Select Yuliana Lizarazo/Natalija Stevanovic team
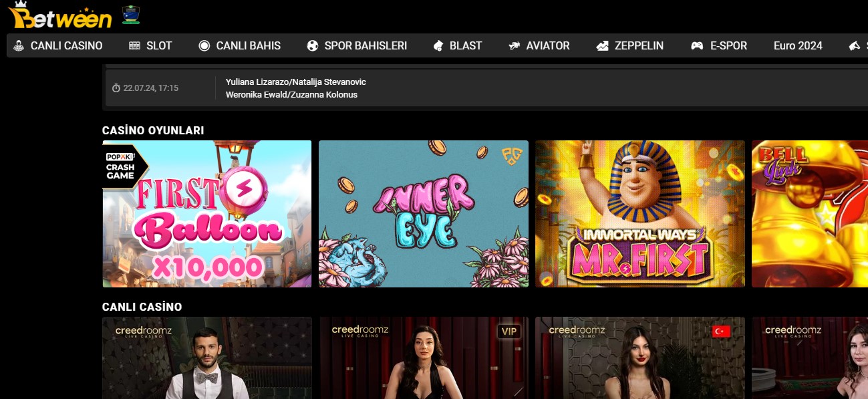Viewport: 868px width, 399px height. click(x=296, y=82)
